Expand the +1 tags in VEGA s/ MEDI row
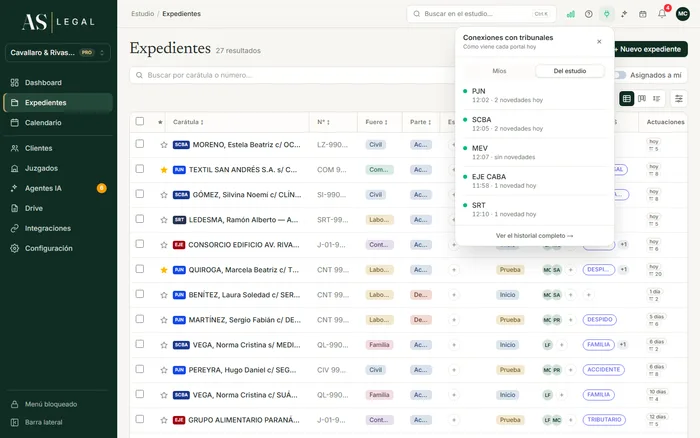Screen dimensions: 700x438 click(623, 345)
